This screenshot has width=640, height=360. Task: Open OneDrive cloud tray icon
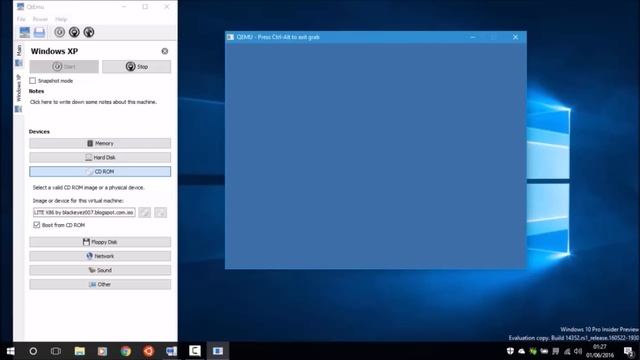click(522, 351)
